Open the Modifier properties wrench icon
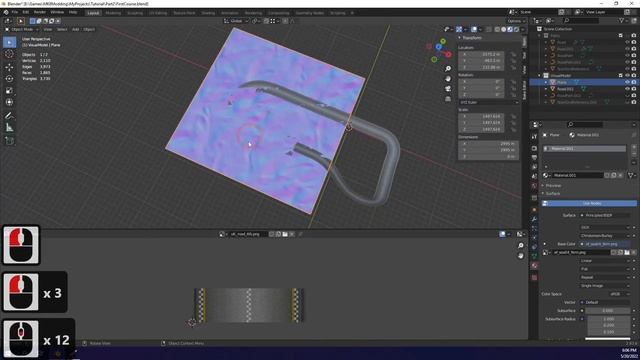The image size is (640, 360). pyautogui.click(x=534, y=220)
